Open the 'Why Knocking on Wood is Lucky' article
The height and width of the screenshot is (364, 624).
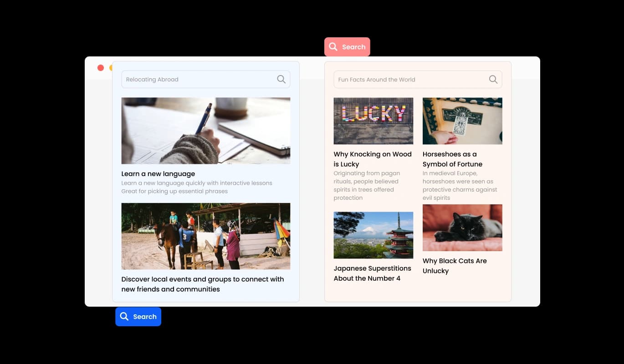pyautogui.click(x=372, y=159)
